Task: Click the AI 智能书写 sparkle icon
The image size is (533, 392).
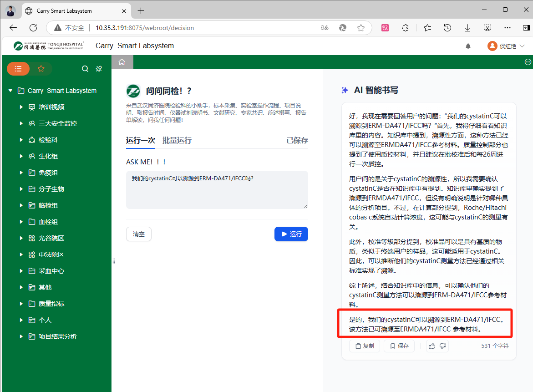Action: click(345, 90)
